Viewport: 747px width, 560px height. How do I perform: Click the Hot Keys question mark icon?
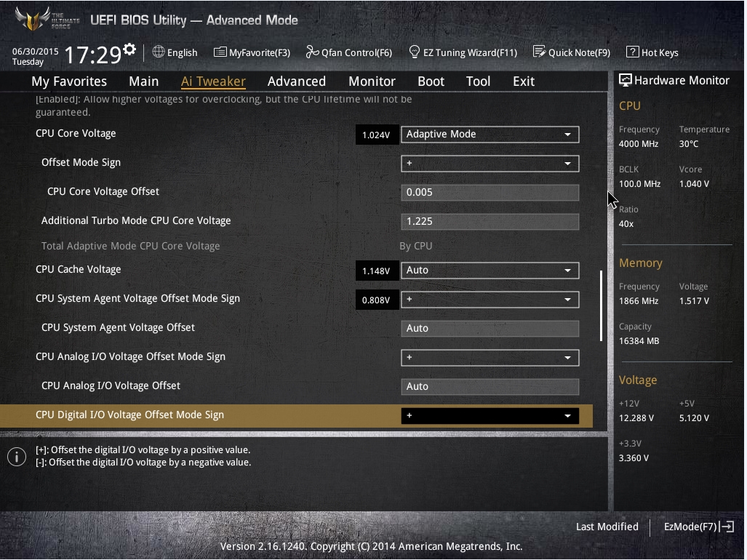pyautogui.click(x=632, y=52)
